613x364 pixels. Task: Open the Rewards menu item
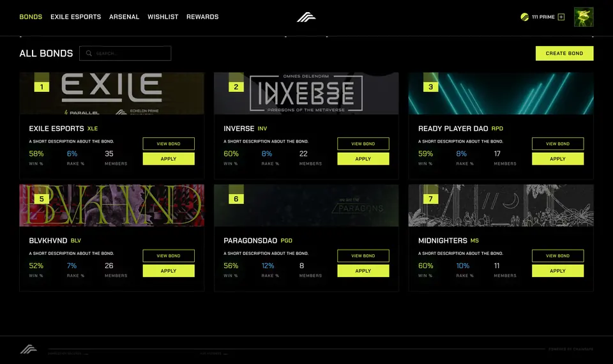click(x=202, y=17)
